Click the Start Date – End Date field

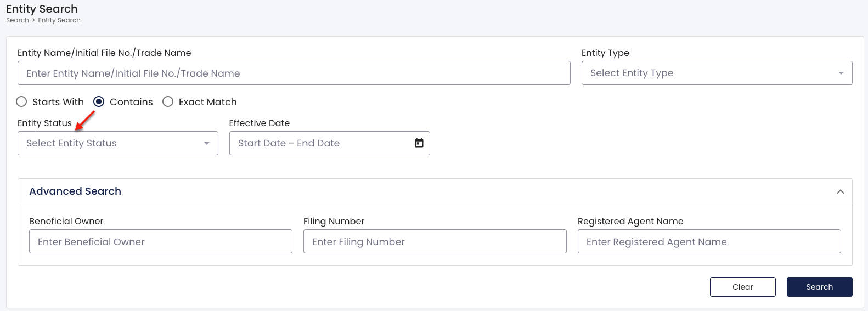point(329,143)
